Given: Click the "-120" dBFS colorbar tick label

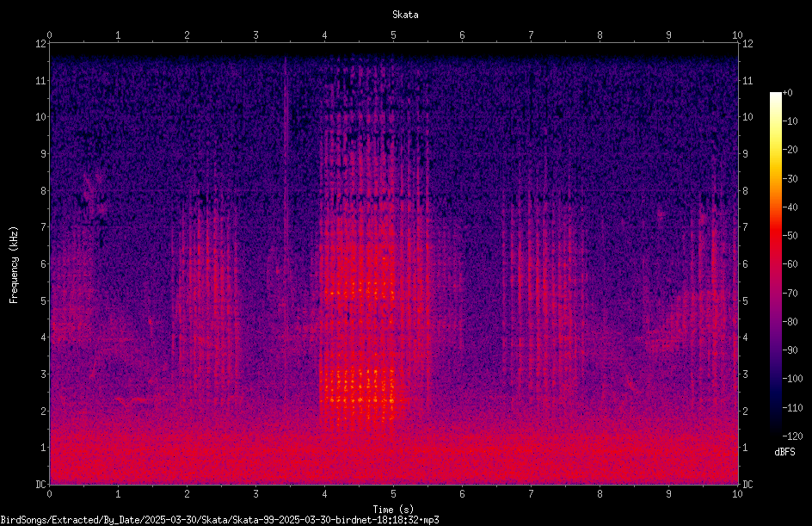Looking at the screenshot, I should (792, 436).
